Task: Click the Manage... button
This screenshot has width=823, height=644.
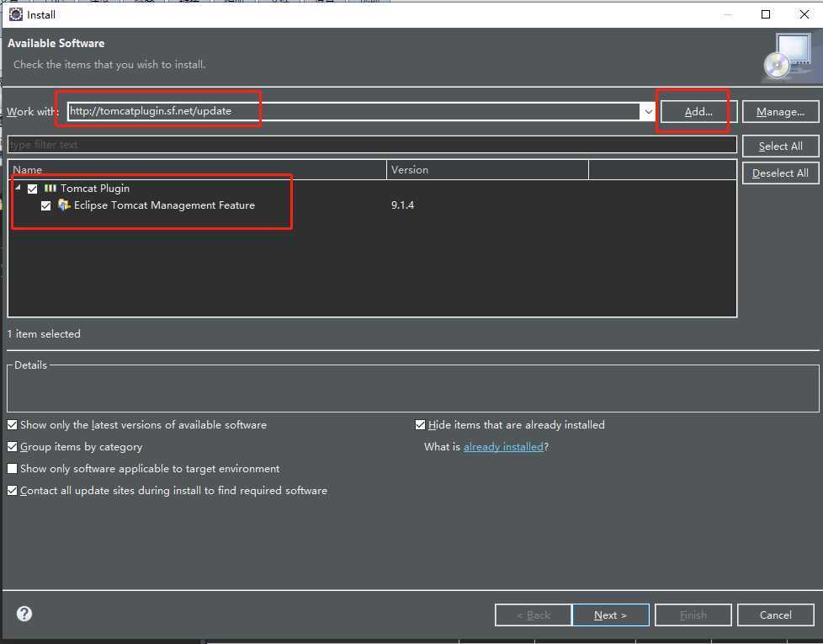Action: (780, 111)
